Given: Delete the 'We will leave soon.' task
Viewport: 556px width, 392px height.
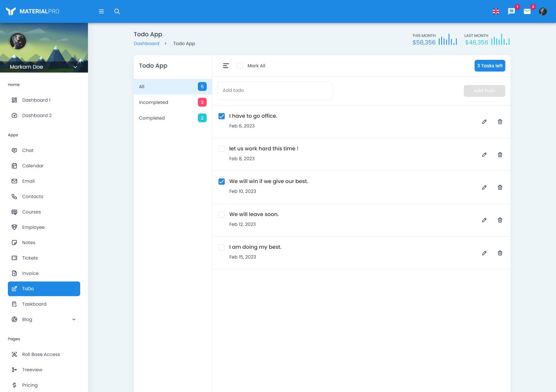Looking at the screenshot, I should coord(500,220).
